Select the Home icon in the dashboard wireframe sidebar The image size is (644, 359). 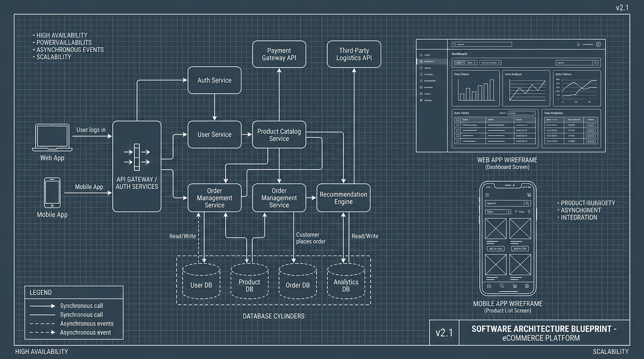421,55
